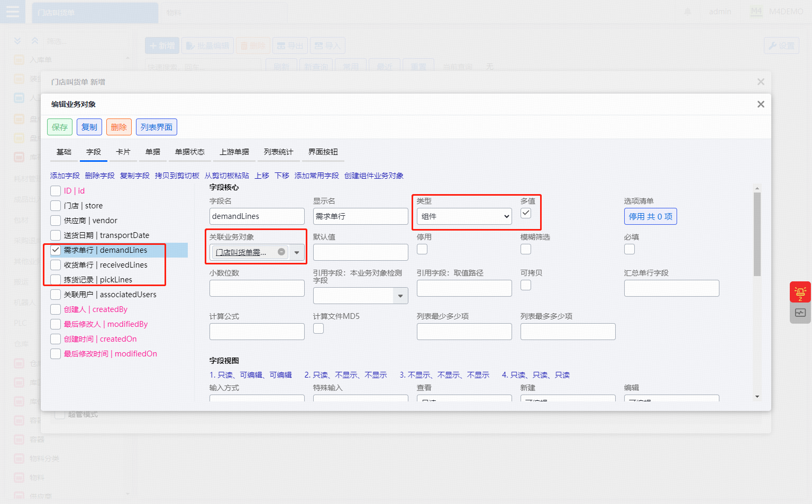Close the 门店叫货单 新增 dialog
This screenshot has width=812, height=504.
(761, 81)
